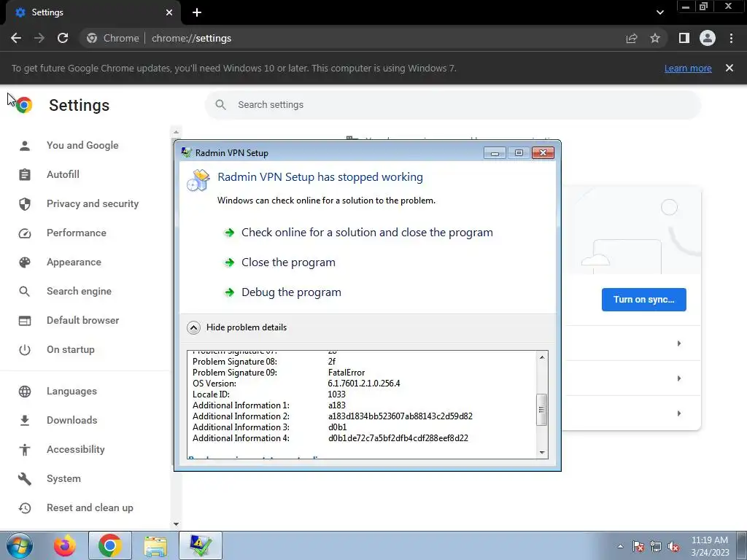
Task: Bookmark this tab with star icon
Action: tap(655, 38)
